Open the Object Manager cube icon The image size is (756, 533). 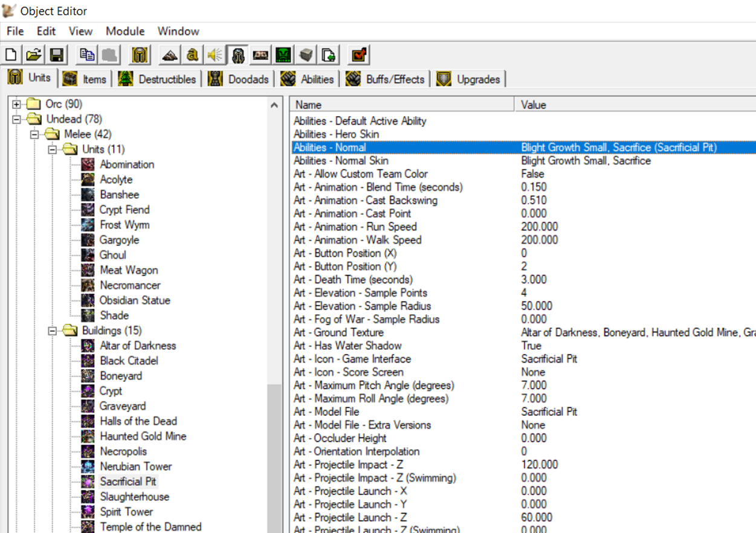click(306, 55)
